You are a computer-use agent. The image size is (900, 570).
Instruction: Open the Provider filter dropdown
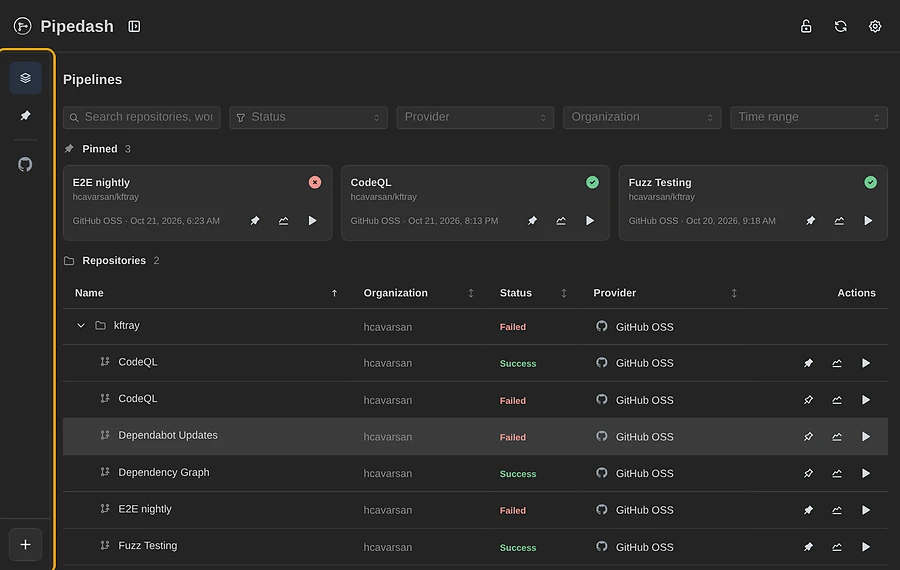click(x=475, y=117)
